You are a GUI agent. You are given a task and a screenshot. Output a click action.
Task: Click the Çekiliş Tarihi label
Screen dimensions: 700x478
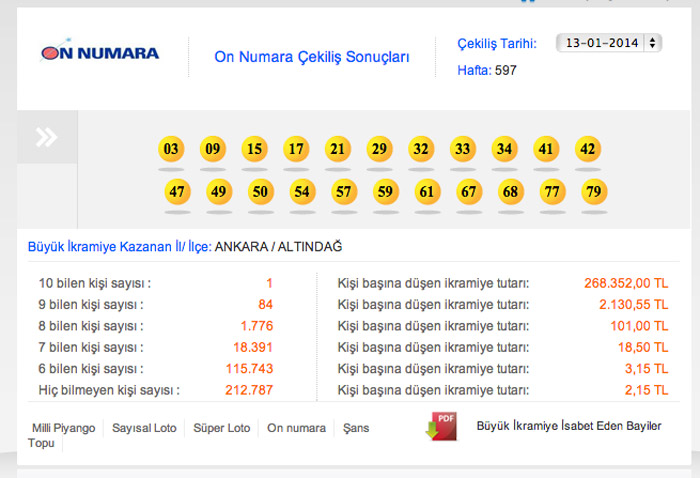coord(497,44)
